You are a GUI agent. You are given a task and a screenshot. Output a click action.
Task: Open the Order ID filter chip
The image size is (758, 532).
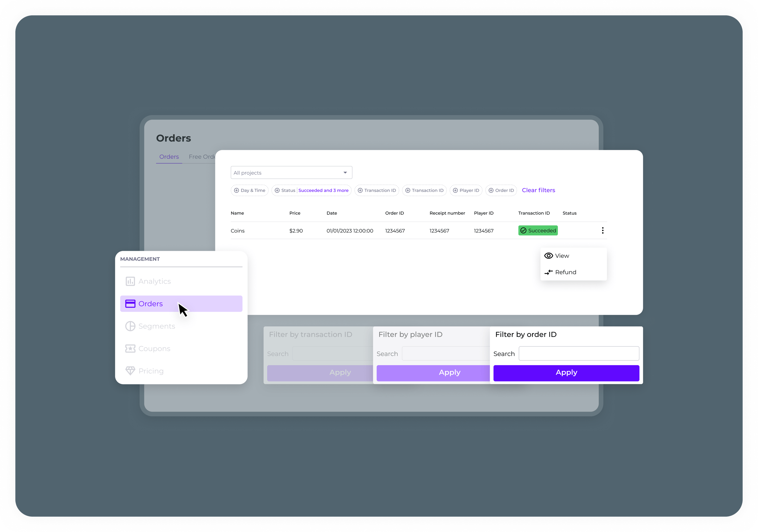click(501, 190)
